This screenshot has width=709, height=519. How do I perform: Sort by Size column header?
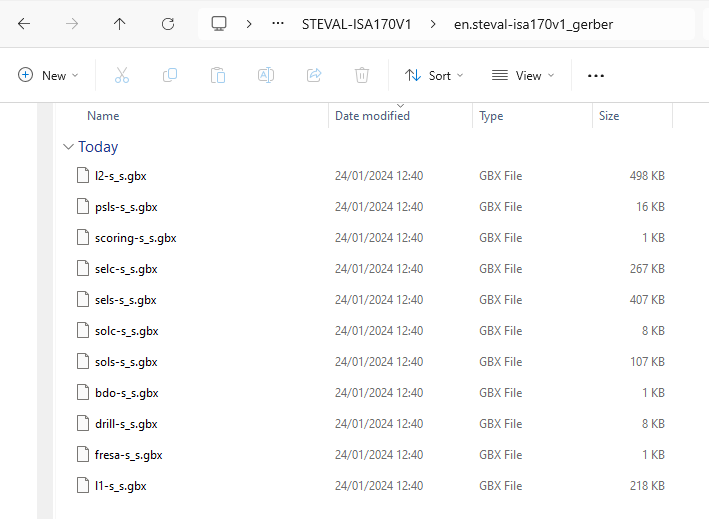(x=609, y=116)
